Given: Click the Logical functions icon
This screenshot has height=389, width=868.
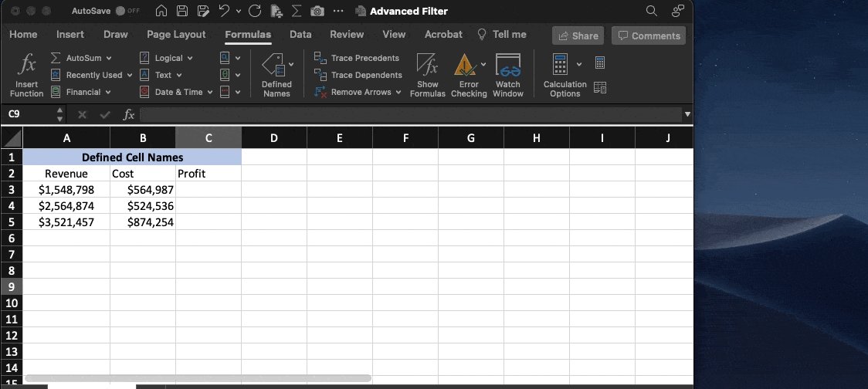Looking at the screenshot, I should point(144,58).
